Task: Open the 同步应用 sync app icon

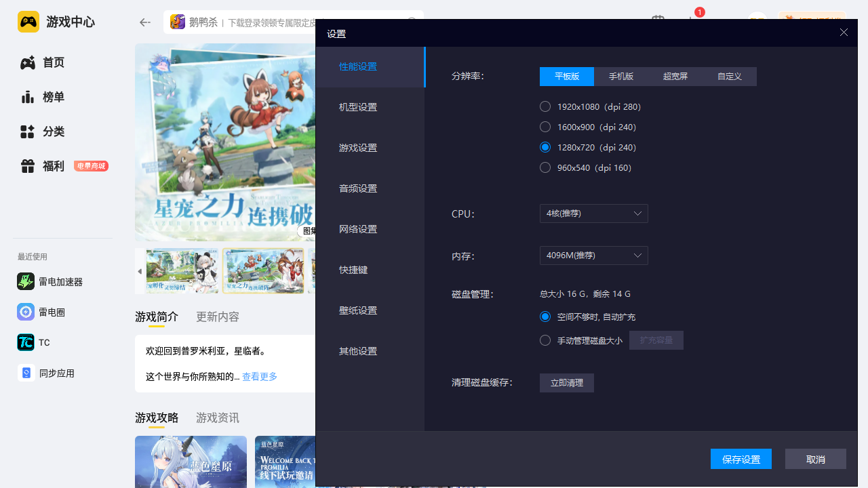Action: [26, 373]
